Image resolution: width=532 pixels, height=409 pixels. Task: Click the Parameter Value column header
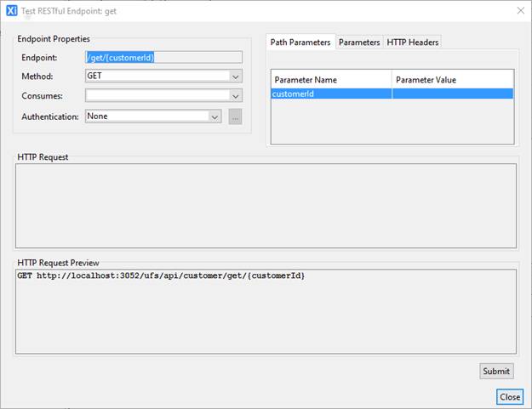point(452,79)
